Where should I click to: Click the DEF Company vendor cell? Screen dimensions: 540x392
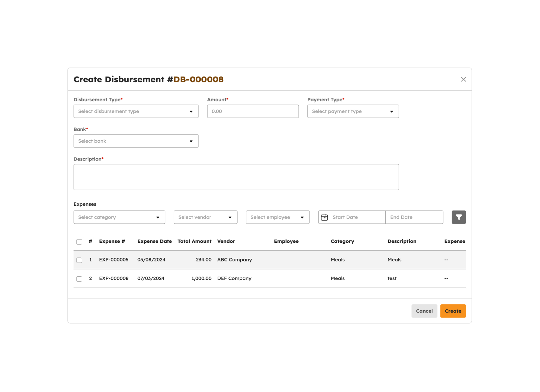point(234,278)
